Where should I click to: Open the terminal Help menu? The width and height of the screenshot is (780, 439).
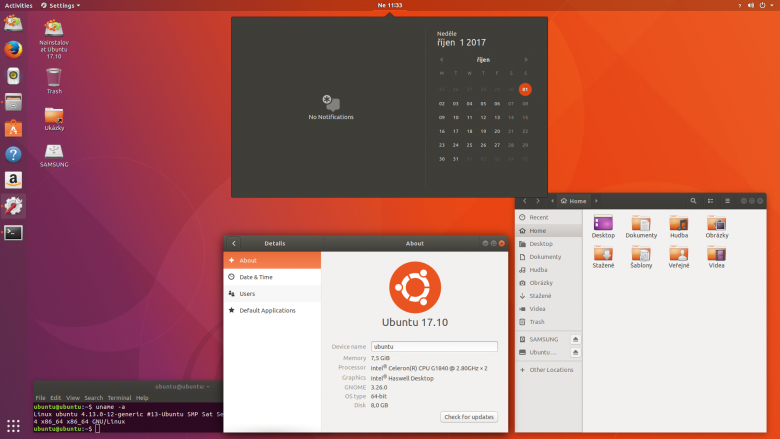[x=142, y=398]
